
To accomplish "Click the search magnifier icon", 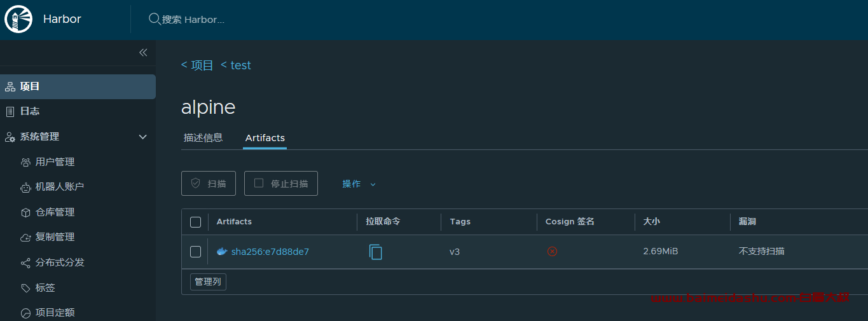I will tap(154, 19).
